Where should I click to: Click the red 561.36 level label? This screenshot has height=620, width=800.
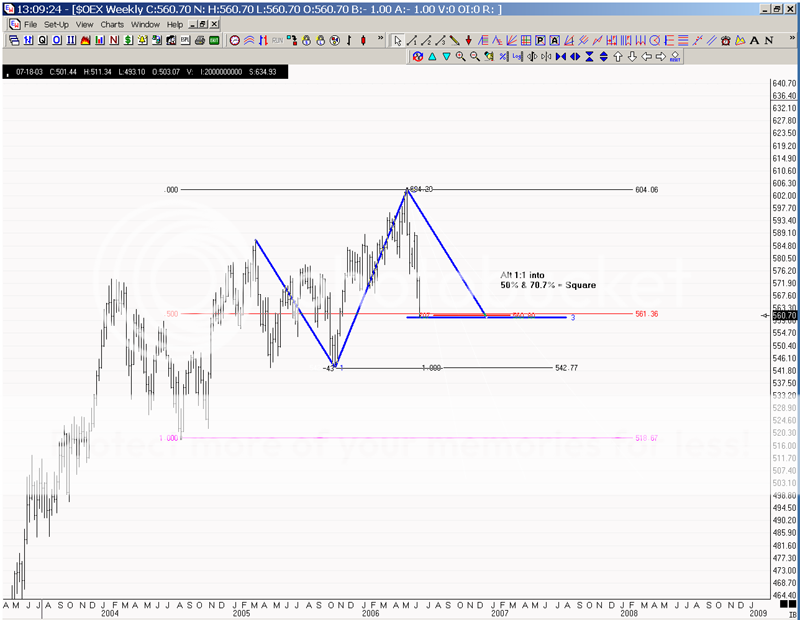646,314
